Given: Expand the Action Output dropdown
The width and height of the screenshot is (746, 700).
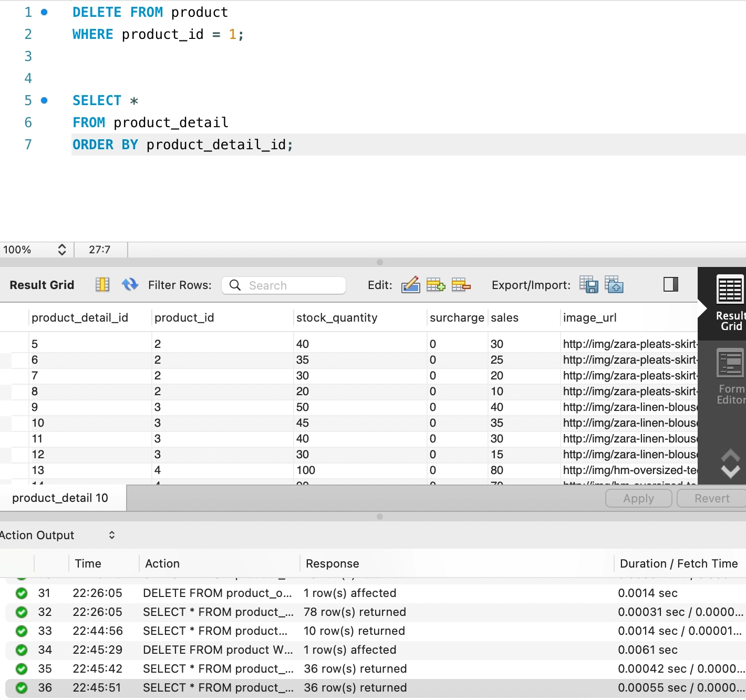Looking at the screenshot, I should click(111, 535).
